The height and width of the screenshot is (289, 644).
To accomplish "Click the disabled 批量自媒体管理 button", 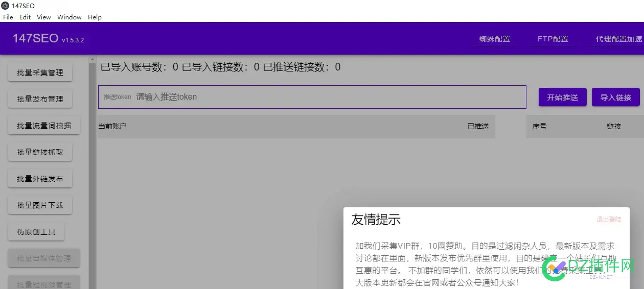I will (x=44, y=258).
